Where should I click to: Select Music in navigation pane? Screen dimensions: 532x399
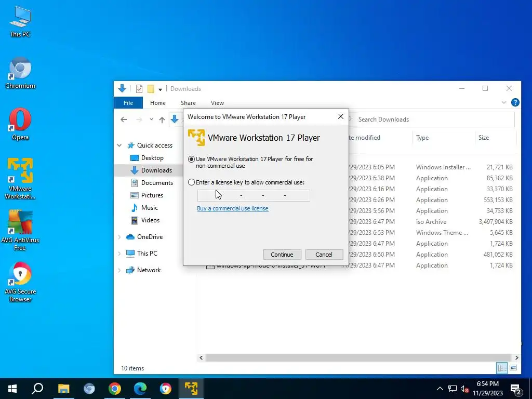click(x=149, y=208)
